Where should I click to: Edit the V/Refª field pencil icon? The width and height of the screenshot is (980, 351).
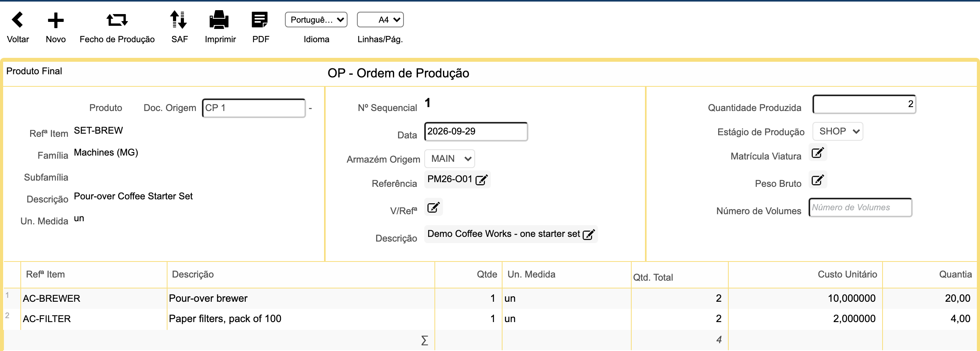click(x=434, y=207)
